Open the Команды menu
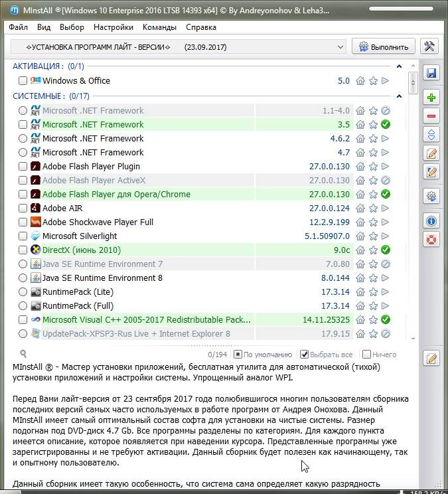448x494 pixels. pos(159,27)
